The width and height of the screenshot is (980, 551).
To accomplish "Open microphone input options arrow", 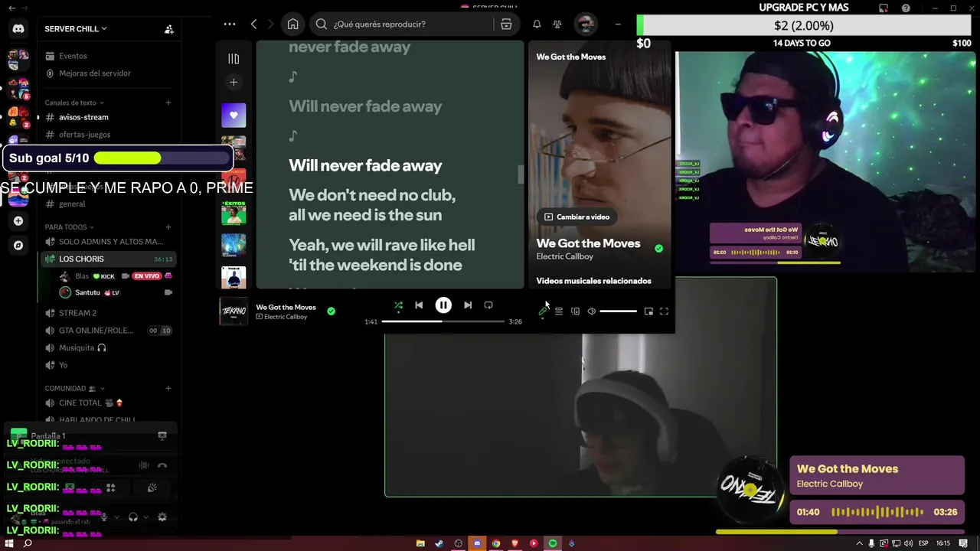I will 116,517.
